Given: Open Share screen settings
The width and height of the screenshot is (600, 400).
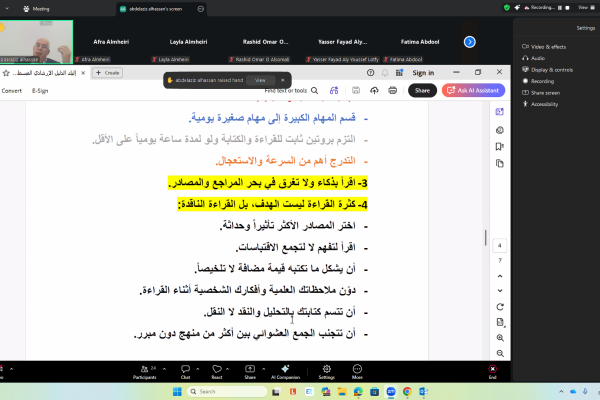Looking at the screenshot, I should click(541, 93).
